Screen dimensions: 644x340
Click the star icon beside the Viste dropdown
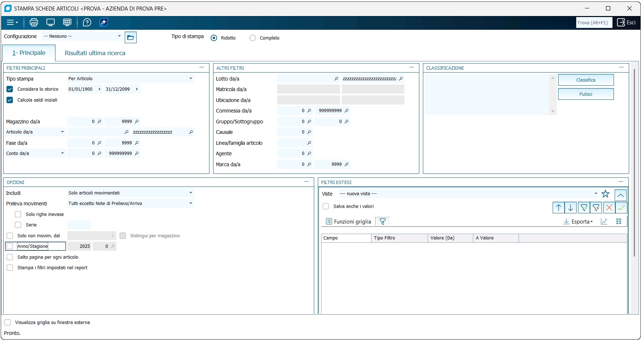[x=605, y=194]
